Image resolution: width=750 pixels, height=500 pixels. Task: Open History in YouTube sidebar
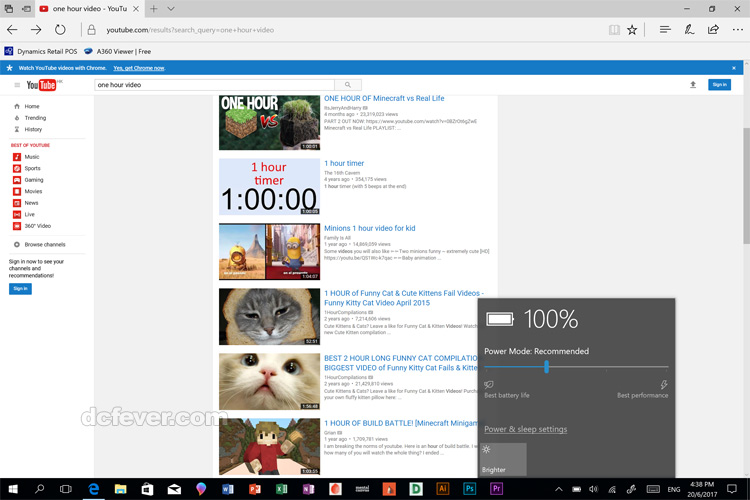(28, 129)
